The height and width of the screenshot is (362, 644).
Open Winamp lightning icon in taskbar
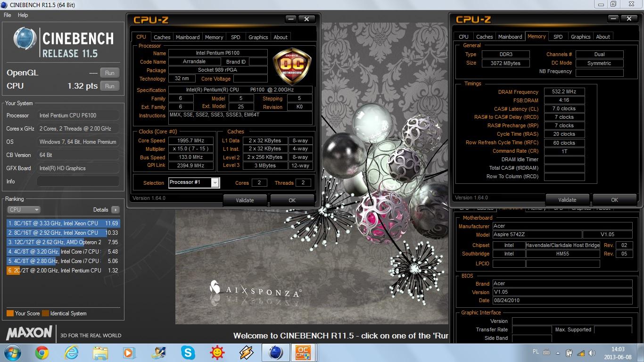pyautogui.click(x=246, y=352)
